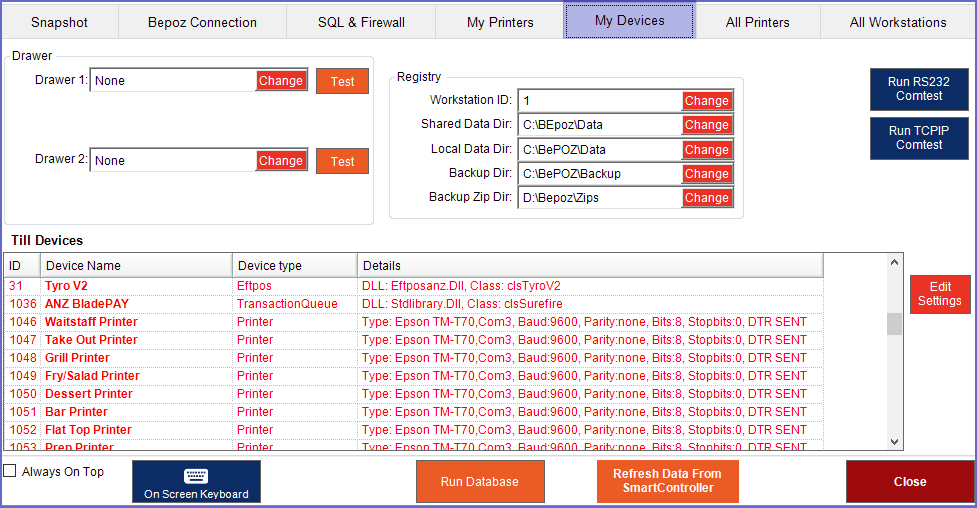Go to the SQL & Firewall tab
Screen dimensions: 977x508
361,22
